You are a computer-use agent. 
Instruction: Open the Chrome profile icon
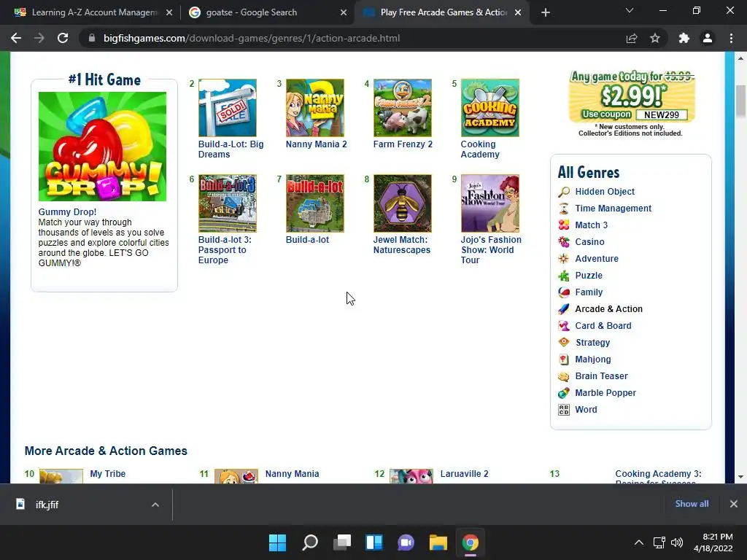point(708,38)
